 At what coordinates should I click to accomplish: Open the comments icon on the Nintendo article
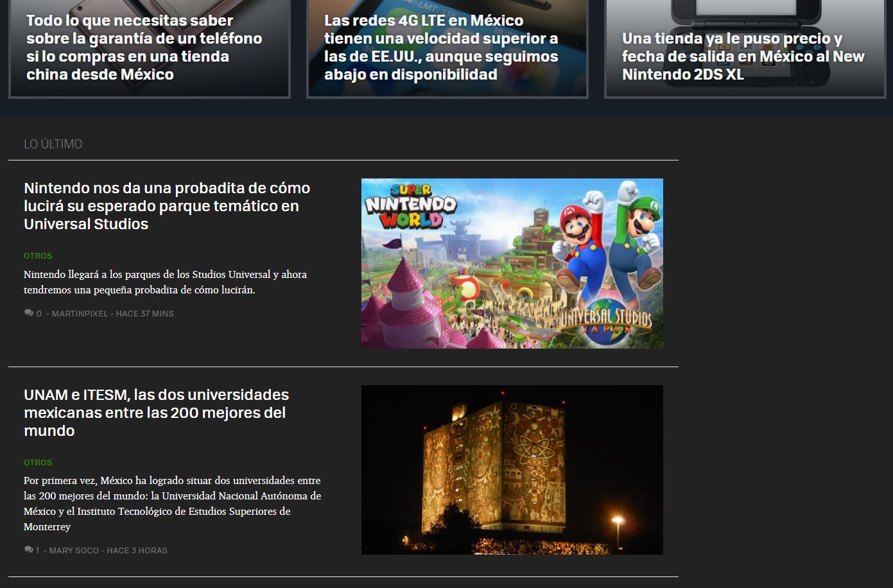(29, 313)
